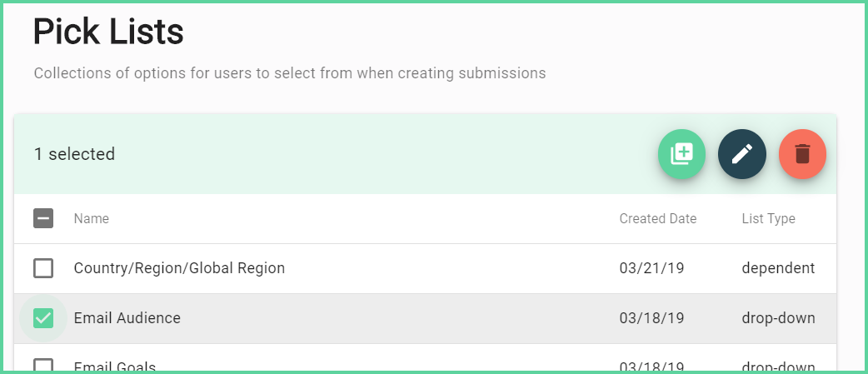Click the dependent list type cell
The image size is (868, 374).
click(778, 268)
